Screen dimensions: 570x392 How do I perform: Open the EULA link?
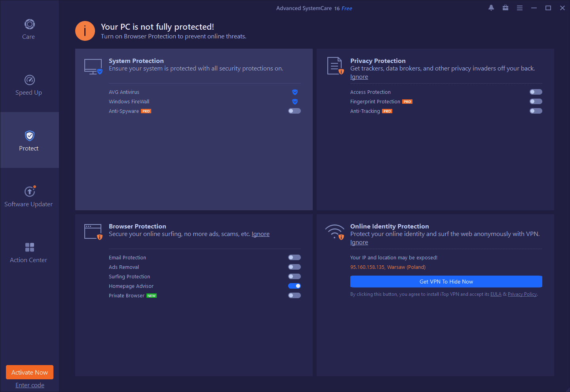tap(496, 294)
